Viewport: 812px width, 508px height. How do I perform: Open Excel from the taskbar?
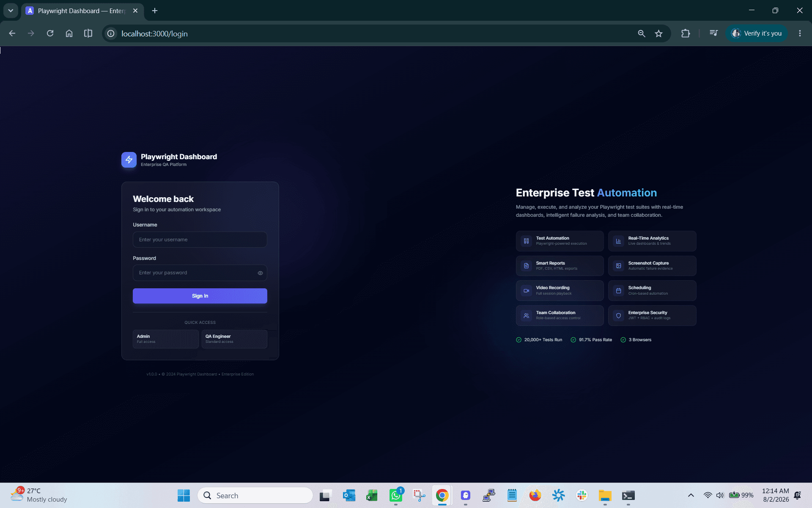click(x=372, y=495)
